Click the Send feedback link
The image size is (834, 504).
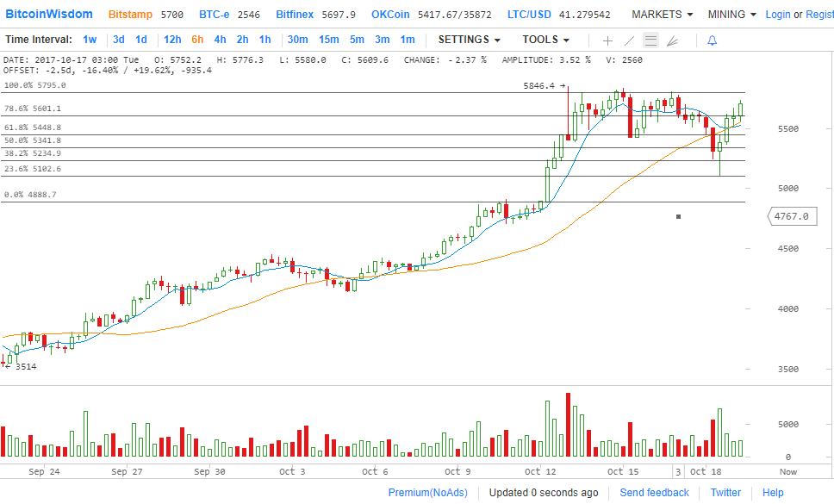click(654, 493)
